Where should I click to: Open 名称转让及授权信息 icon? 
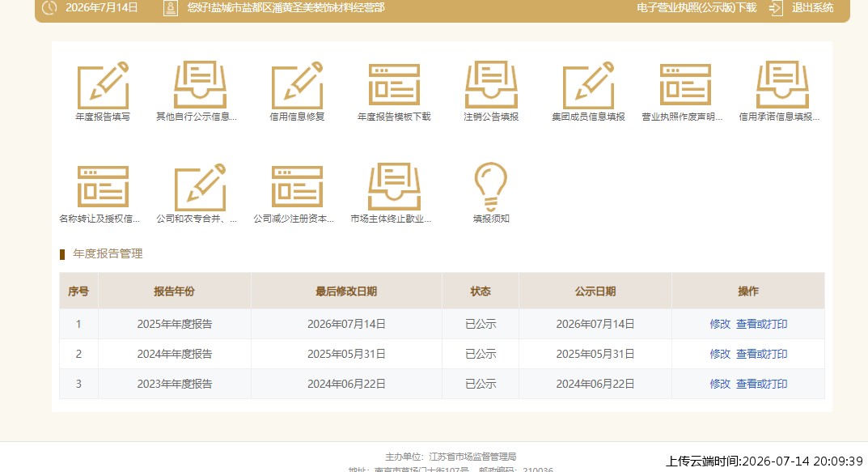point(103,187)
